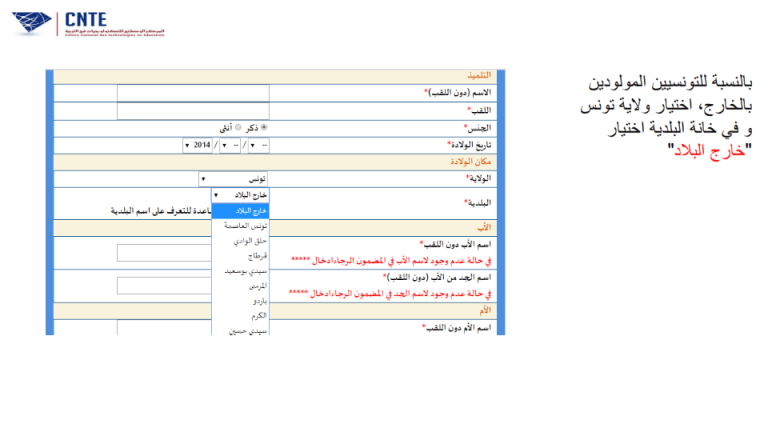Click the اللقب surname input field

point(192,110)
